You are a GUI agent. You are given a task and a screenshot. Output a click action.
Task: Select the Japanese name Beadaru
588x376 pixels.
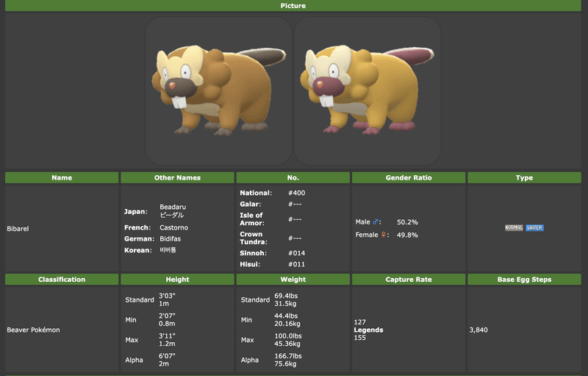coord(173,207)
